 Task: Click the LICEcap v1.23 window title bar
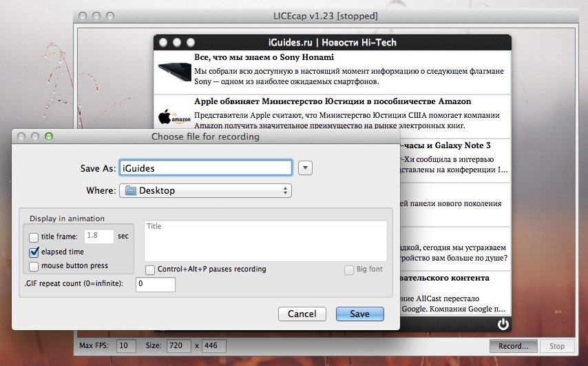pyautogui.click(x=326, y=16)
